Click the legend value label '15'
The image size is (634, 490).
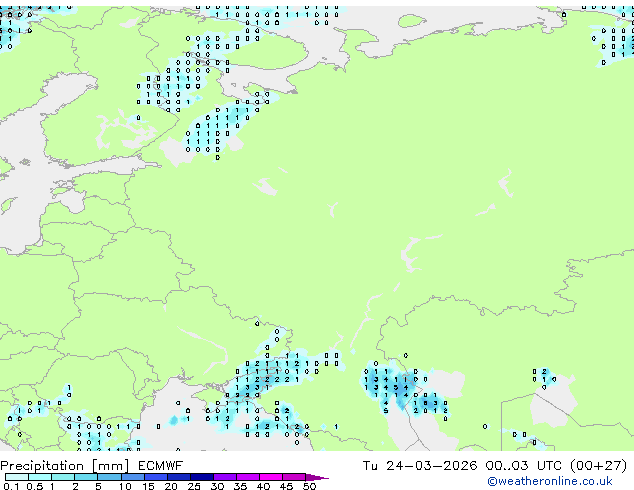coord(148,486)
